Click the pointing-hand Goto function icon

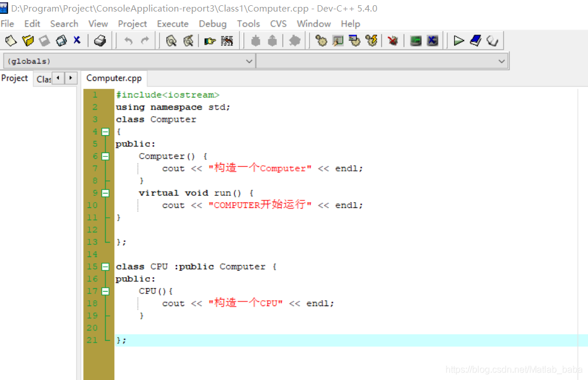click(x=209, y=40)
